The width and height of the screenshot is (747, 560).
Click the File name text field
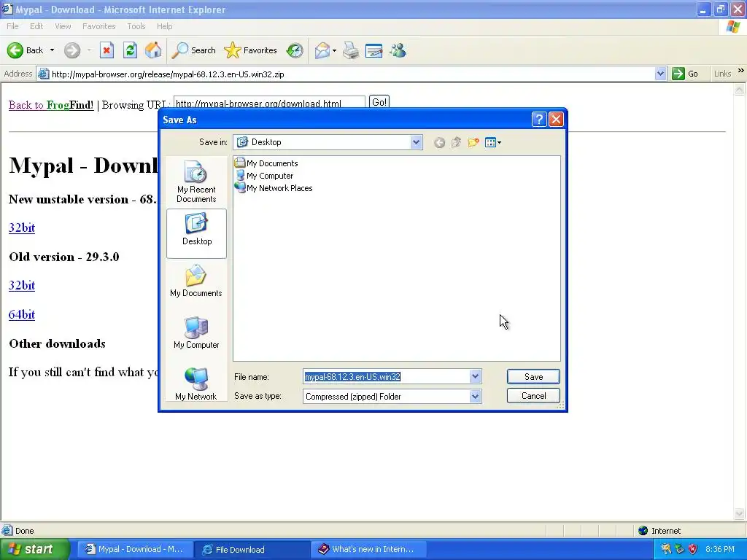tap(387, 377)
